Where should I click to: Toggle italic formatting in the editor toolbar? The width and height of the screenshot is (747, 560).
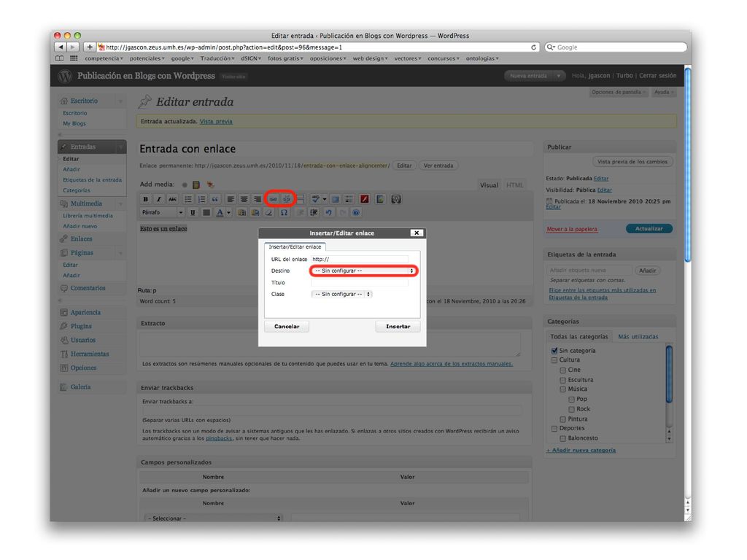pos(159,199)
